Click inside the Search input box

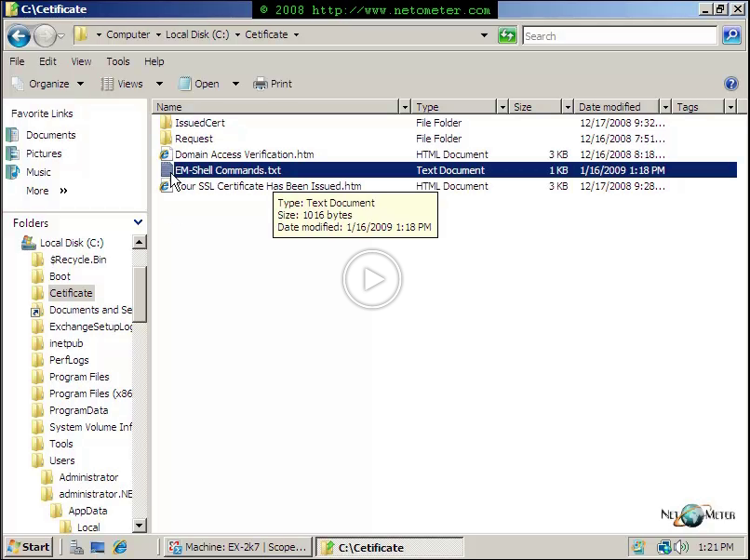619,36
